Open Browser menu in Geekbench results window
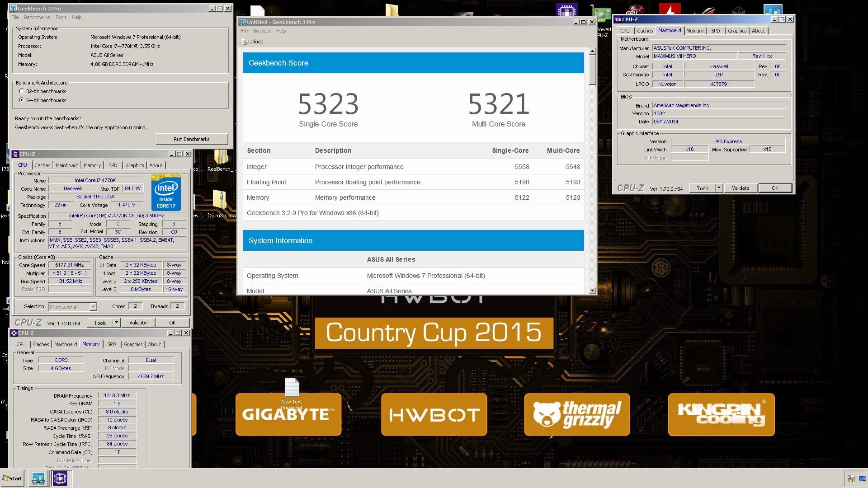Image resolution: width=868 pixels, height=488 pixels. point(262,31)
